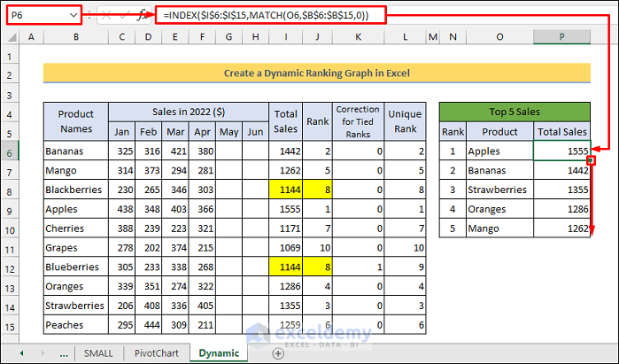The height and width of the screenshot is (364, 619).
Task: Select 'Oranges' in Top 5 Sales table
Action: 499,209
